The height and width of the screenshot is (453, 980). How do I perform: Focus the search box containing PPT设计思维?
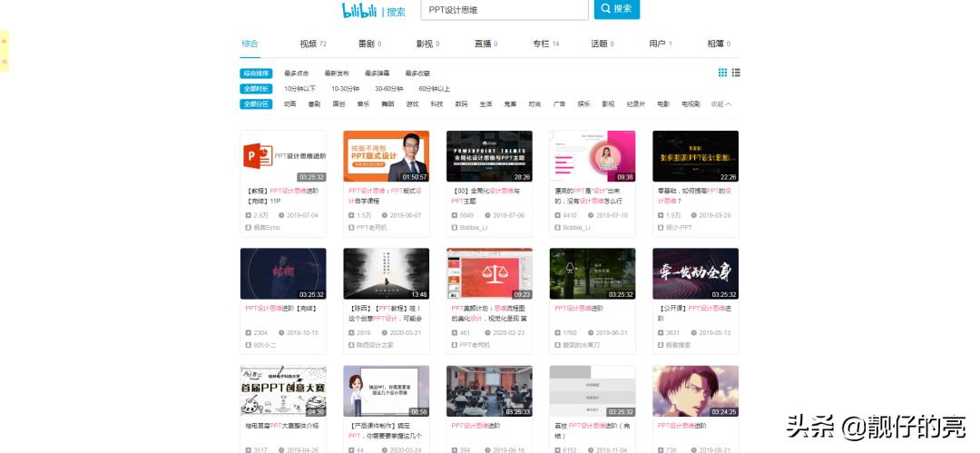point(505,9)
